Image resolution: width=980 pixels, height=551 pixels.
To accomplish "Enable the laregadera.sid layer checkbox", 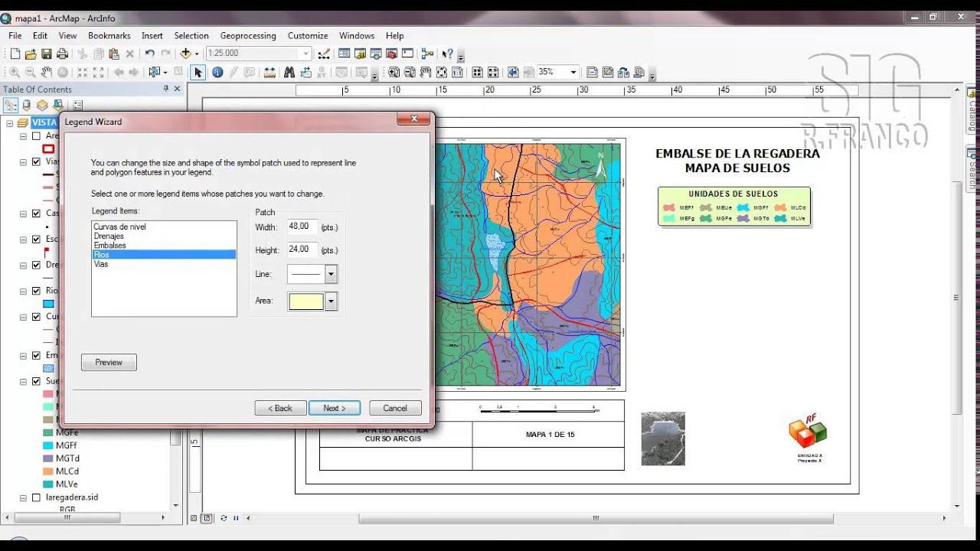I will pos(36,497).
